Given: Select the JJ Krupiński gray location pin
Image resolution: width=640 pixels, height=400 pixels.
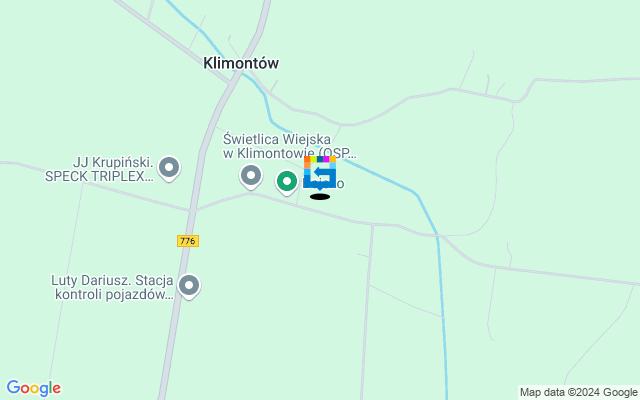Looking at the screenshot, I should coord(169,169).
